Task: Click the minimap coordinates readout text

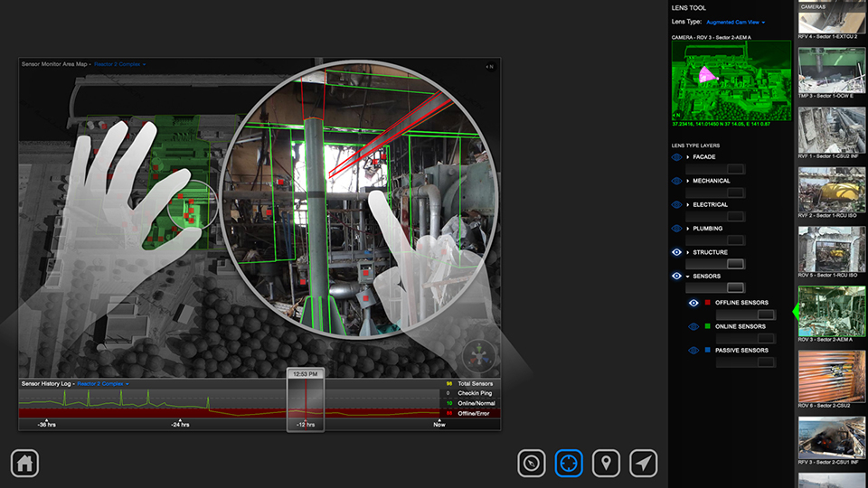Action: pyautogui.click(x=722, y=124)
